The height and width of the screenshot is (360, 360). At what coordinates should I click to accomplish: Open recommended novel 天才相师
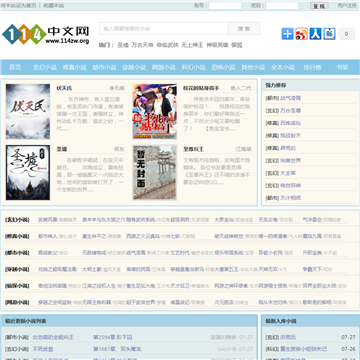click(x=290, y=198)
